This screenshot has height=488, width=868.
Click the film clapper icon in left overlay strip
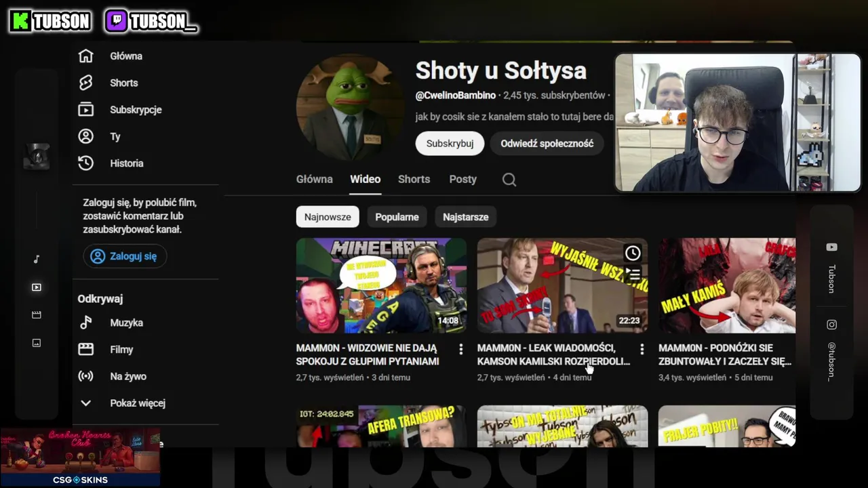coord(37,315)
